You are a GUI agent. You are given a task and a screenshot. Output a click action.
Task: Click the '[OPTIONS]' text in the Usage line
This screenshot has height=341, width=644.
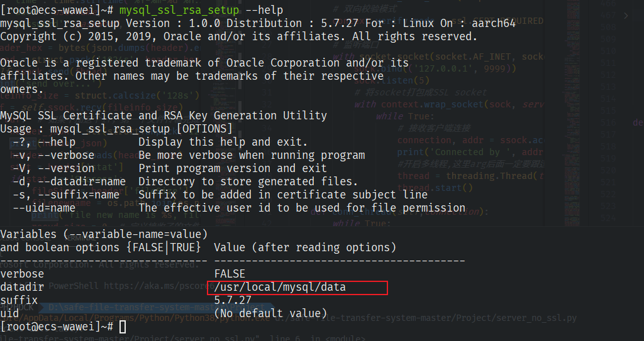[x=204, y=129]
